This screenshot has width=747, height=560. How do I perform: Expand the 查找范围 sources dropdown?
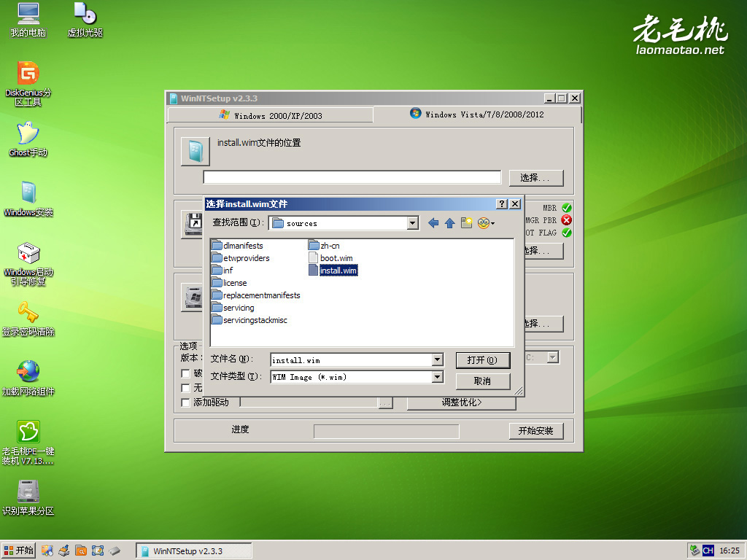pos(413,223)
